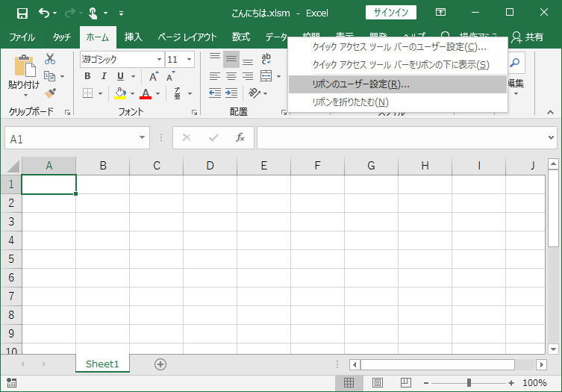Switch to the タッチ tab
Viewport: 562px width, 392px height.
[x=62, y=37]
